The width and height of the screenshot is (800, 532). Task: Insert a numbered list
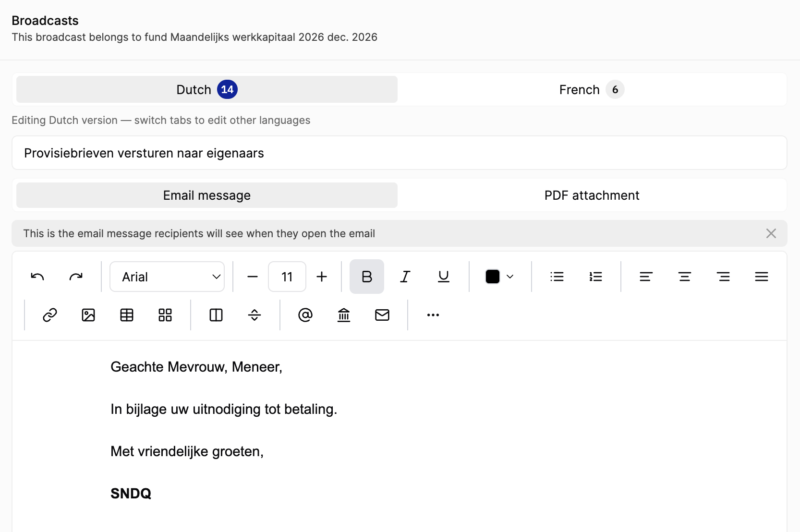coord(595,277)
